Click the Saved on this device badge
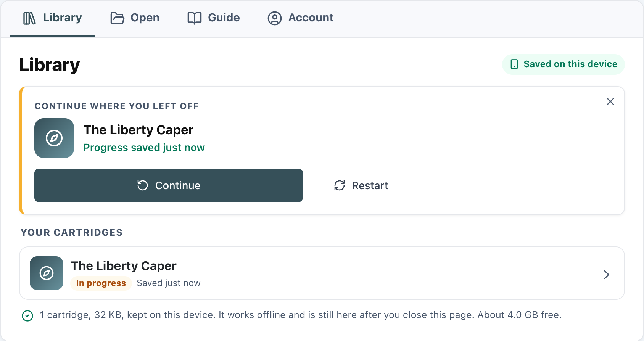This screenshot has height=341, width=644. (x=563, y=64)
